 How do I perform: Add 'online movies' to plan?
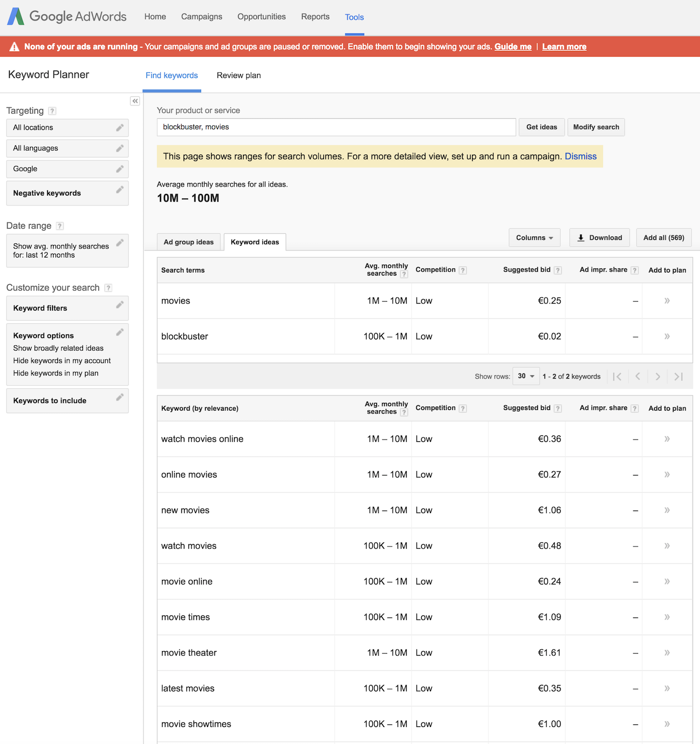[x=667, y=474]
